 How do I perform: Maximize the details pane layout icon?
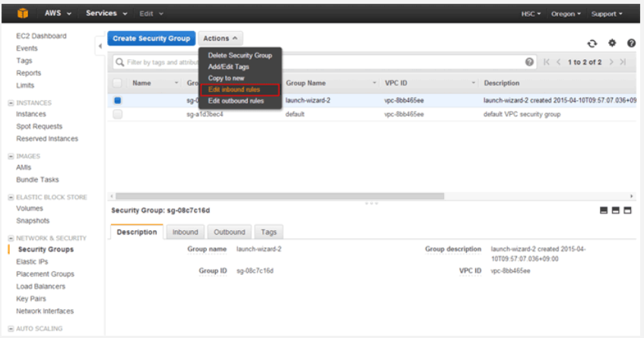[x=627, y=210]
